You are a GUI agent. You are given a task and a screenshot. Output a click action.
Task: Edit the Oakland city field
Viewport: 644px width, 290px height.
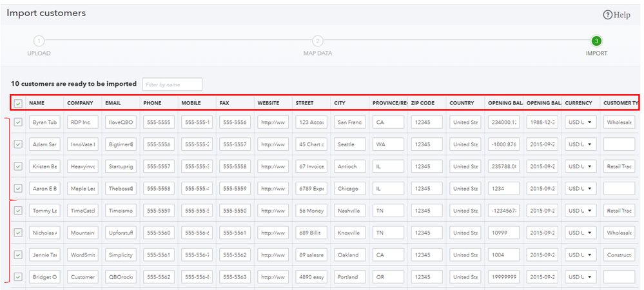(x=350, y=255)
